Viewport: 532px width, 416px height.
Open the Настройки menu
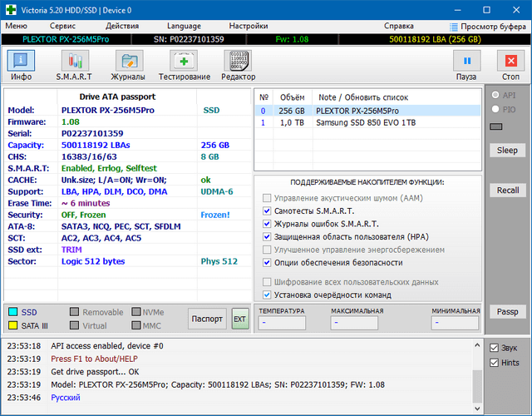[248, 26]
